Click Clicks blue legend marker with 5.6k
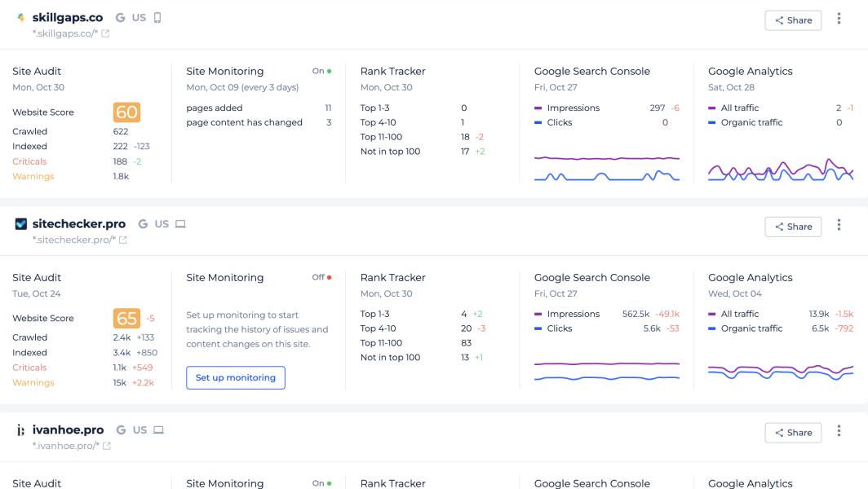Screen dimensions: 868x489 538,328
